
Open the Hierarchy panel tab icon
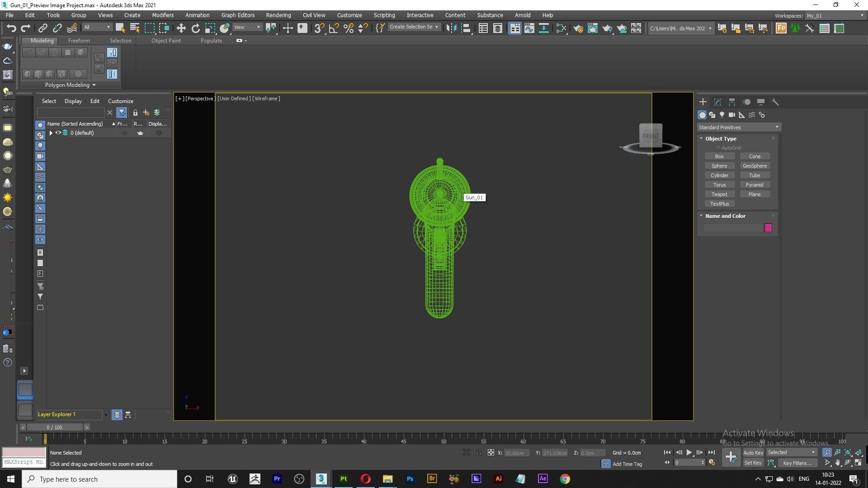[732, 102]
